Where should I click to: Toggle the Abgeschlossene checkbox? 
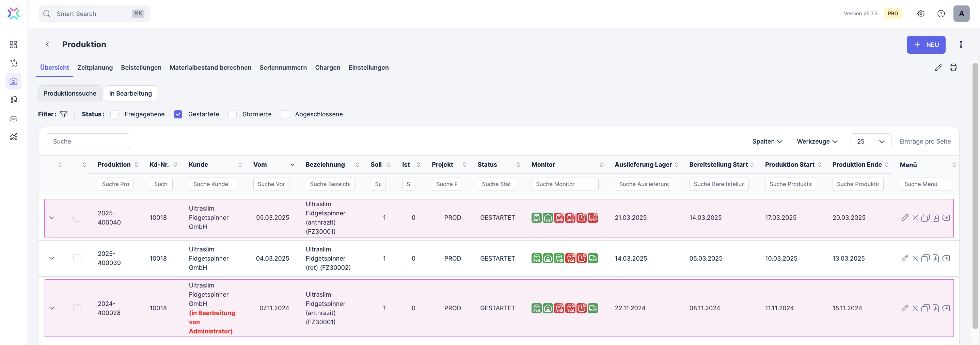pos(285,114)
